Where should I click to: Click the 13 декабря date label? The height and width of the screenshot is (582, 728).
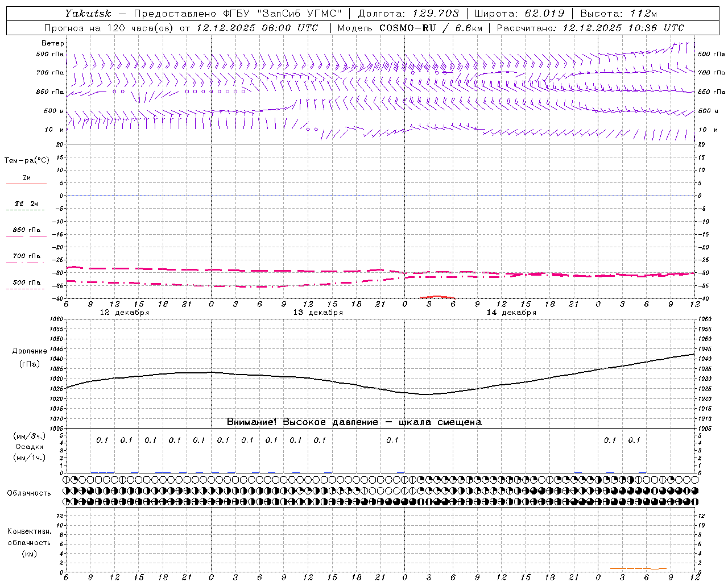click(x=318, y=313)
